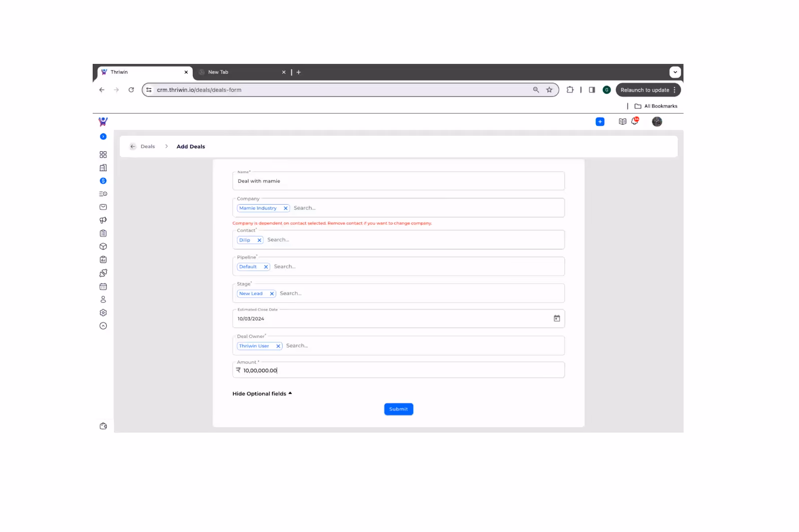Open the activity list-clock icon
The height and width of the screenshot is (532, 799).
click(103, 194)
